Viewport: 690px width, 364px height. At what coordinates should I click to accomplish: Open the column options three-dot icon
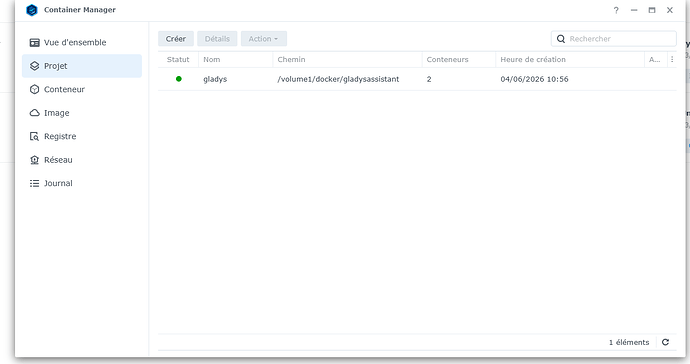tap(672, 59)
